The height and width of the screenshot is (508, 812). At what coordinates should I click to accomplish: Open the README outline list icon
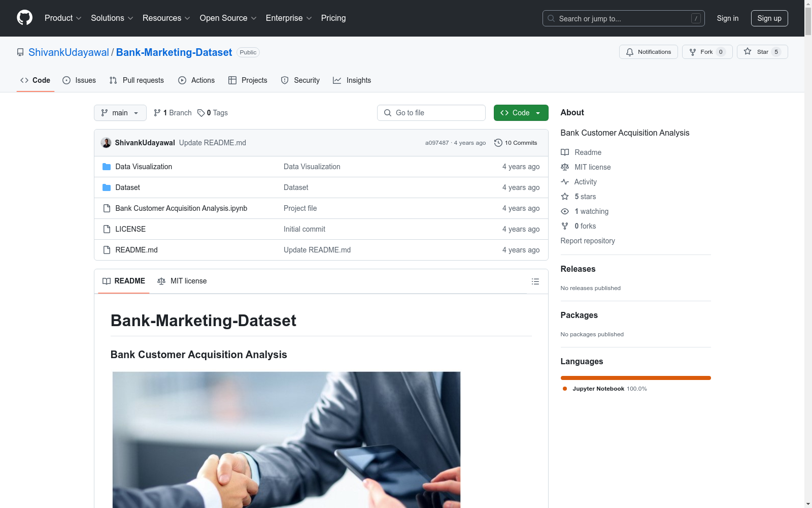tap(535, 281)
